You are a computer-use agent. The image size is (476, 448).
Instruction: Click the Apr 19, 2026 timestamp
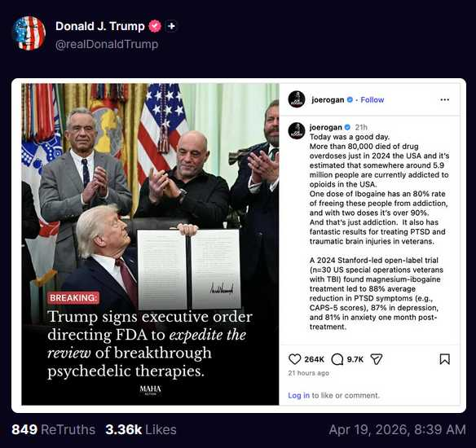(x=397, y=430)
